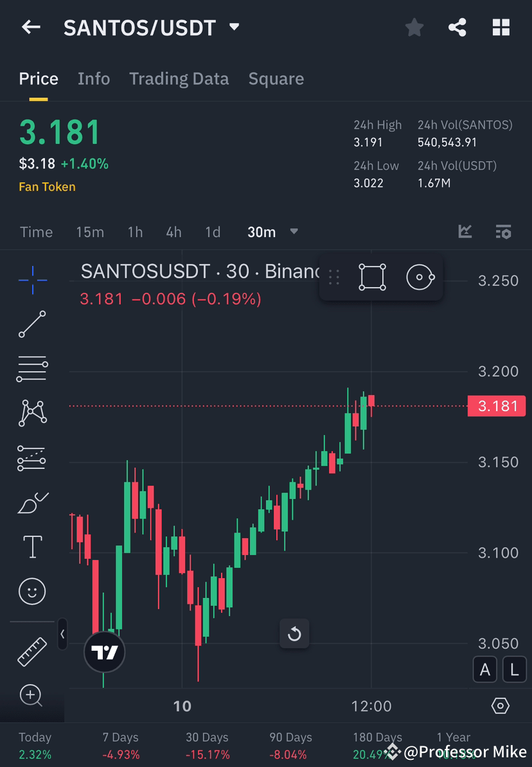Select the trend line drawing tool
532x767 pixels.
pos(32,324)
